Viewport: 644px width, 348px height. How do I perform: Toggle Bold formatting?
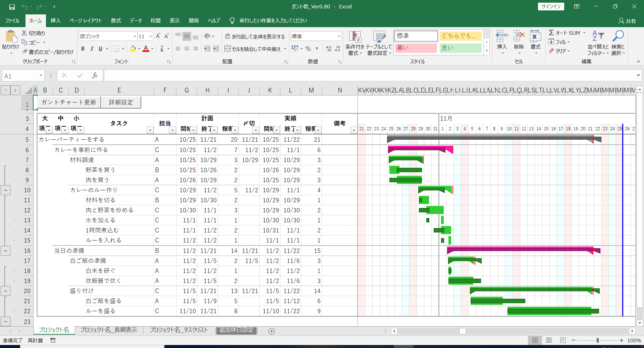point(83,49)
